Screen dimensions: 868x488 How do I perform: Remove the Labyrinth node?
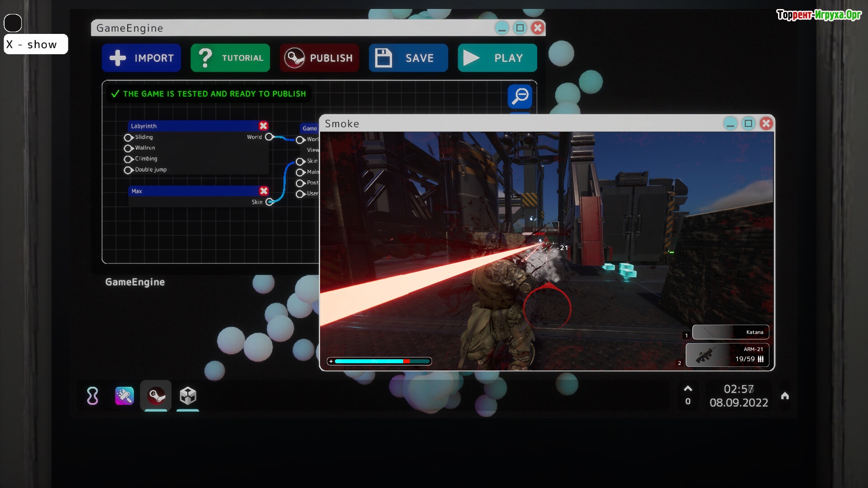point(263,126)
